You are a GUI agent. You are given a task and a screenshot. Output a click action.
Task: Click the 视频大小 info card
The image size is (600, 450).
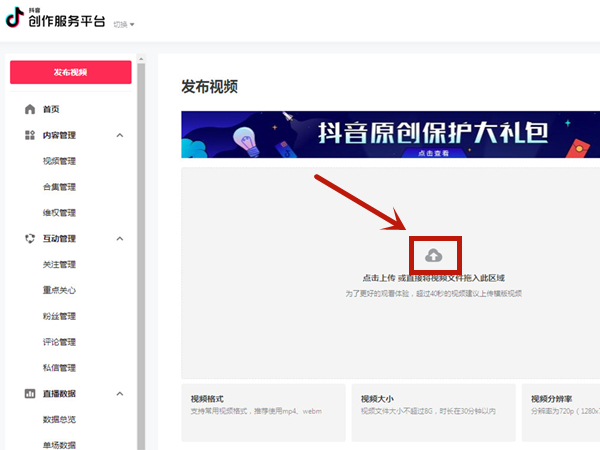434,412
